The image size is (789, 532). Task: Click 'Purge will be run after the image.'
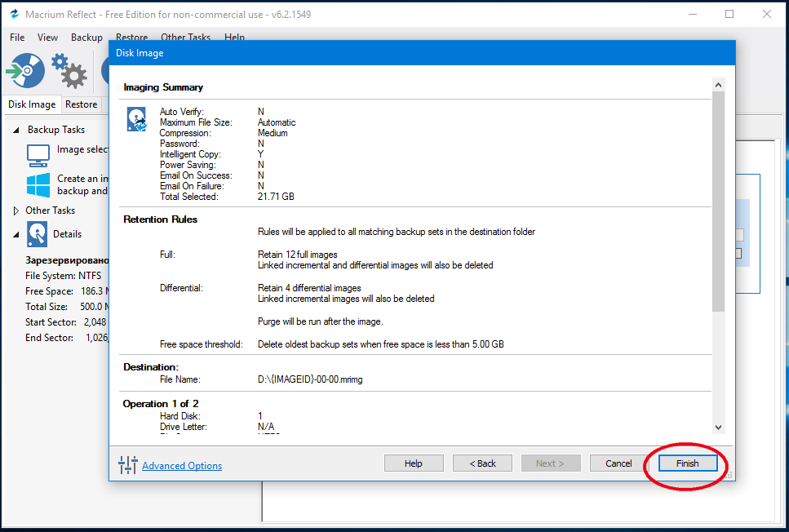[321, 321]
